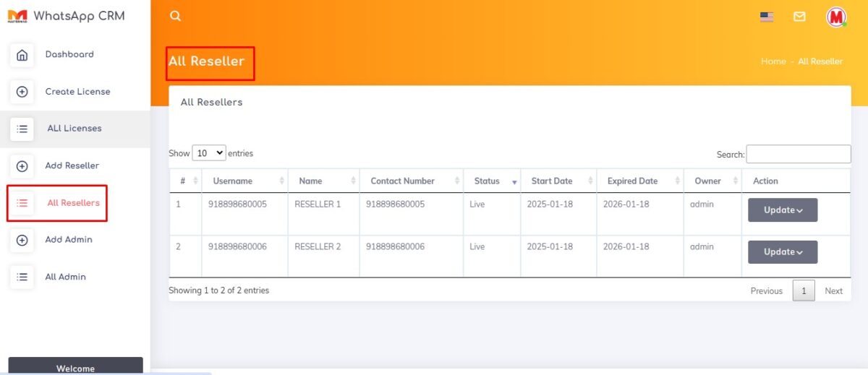
Task: Expand Update dropdown for RESELLER 1
Action: pyautogui.click(x=783, y=210)
